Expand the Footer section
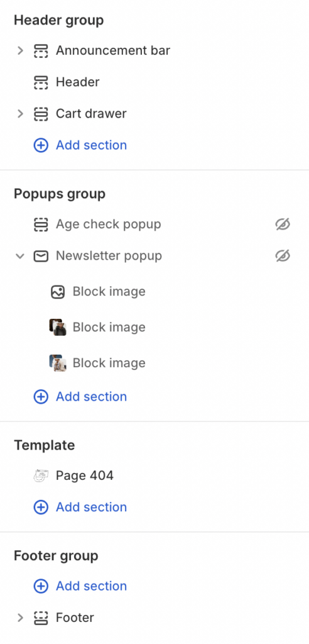The image size is (309, 644). [x=19, y=618]
